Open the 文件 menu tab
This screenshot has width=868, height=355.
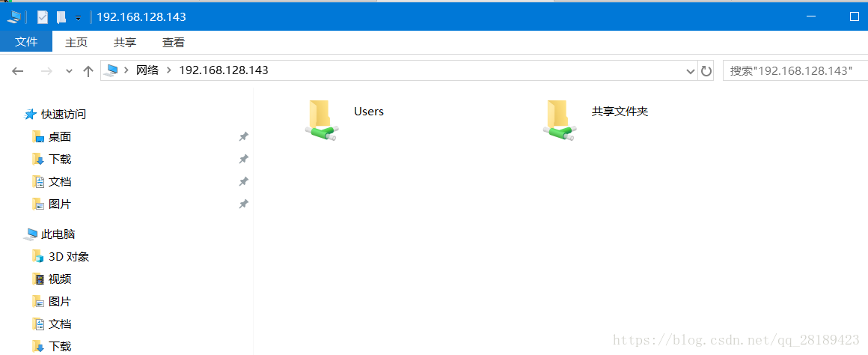click(26, 42)
